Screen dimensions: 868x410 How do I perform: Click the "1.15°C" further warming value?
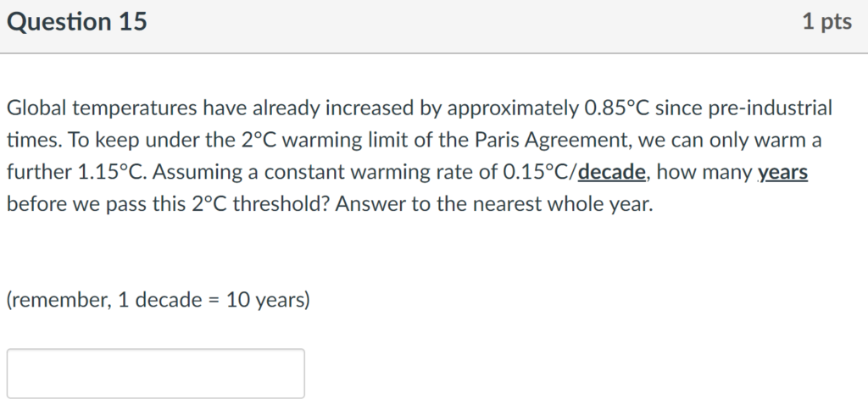point(109,173)
